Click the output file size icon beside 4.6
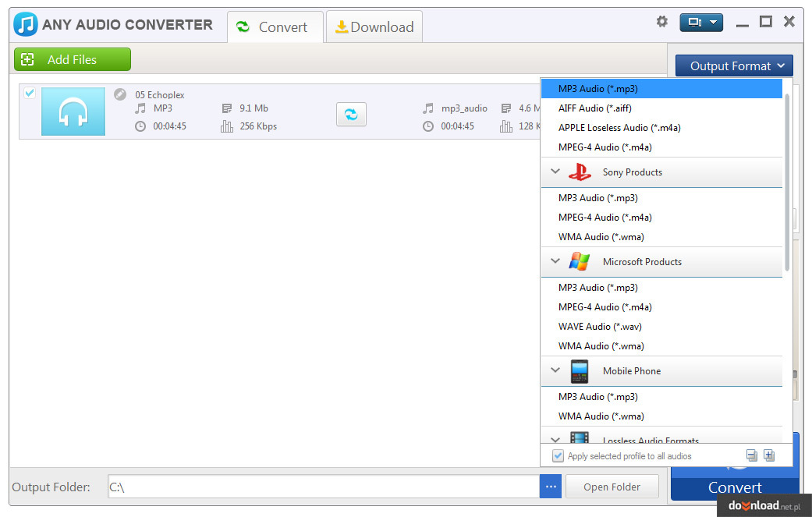The image size is (812, 517). [506, 108]
